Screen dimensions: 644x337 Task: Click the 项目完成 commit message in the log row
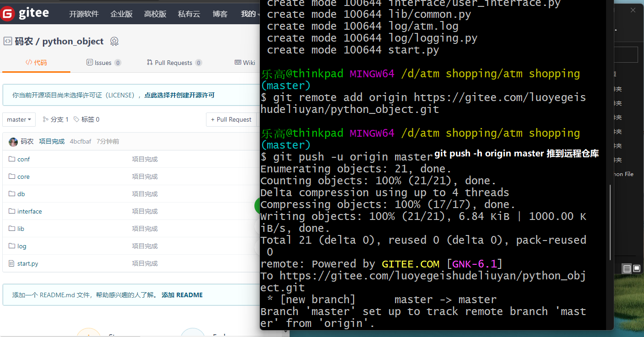145,246
